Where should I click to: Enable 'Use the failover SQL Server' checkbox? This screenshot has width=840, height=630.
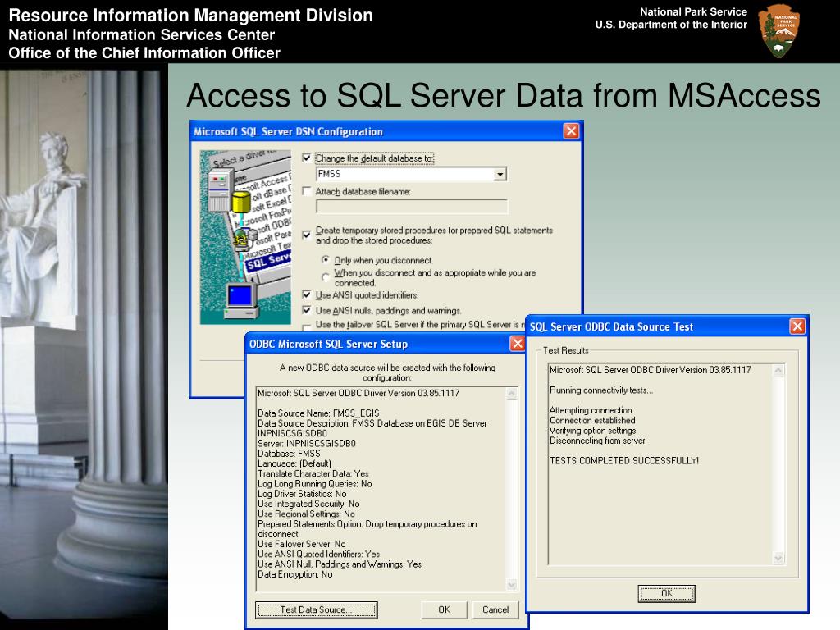307,326
